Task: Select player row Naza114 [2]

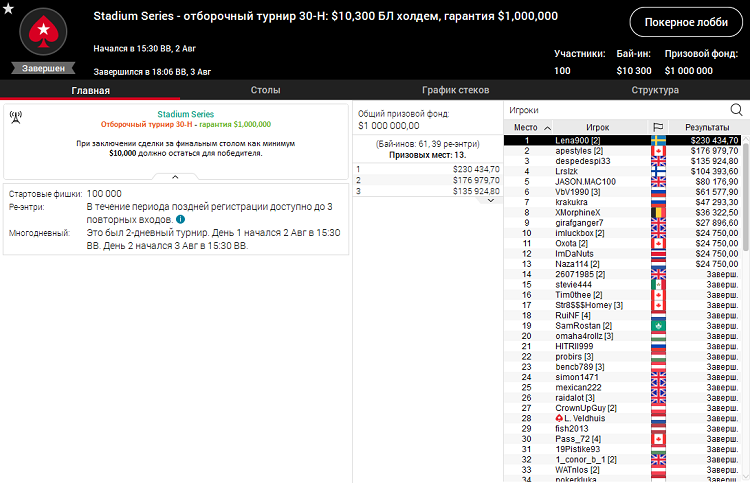Action: 622,264
